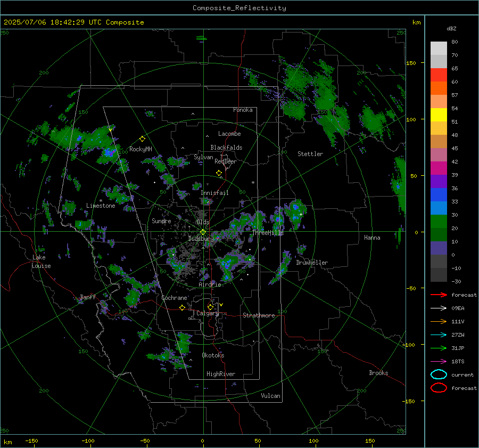Click the ThreeHills label on map

click(x=268, y=233)
